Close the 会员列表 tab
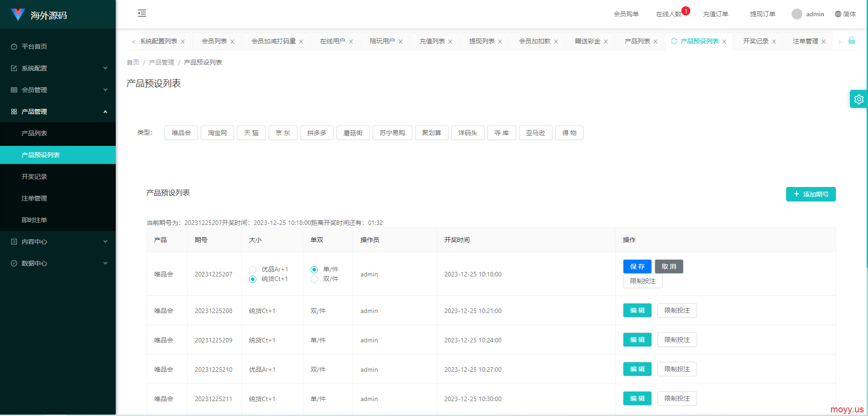The width and height of the screenshot is (868, 416). tap(232, 42)
